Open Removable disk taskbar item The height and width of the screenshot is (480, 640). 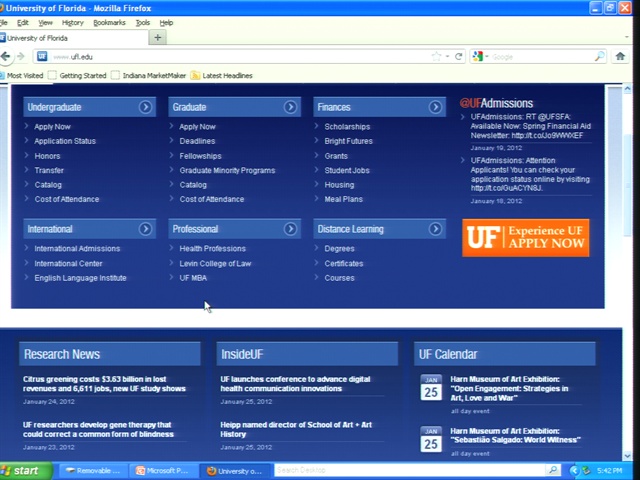click(x=94, y=471)
